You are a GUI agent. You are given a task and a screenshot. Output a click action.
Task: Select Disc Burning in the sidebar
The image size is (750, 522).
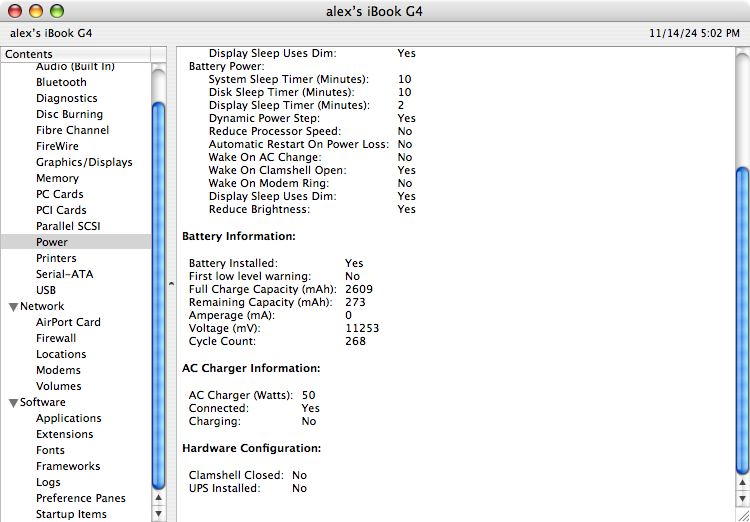pos(69,114)
